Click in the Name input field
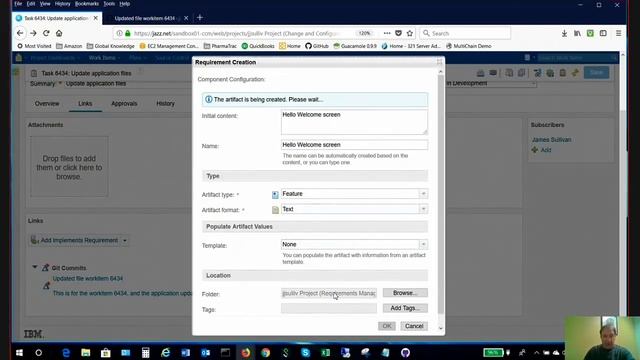The width and height of the screenshot is (640, 360). [354, 145]
